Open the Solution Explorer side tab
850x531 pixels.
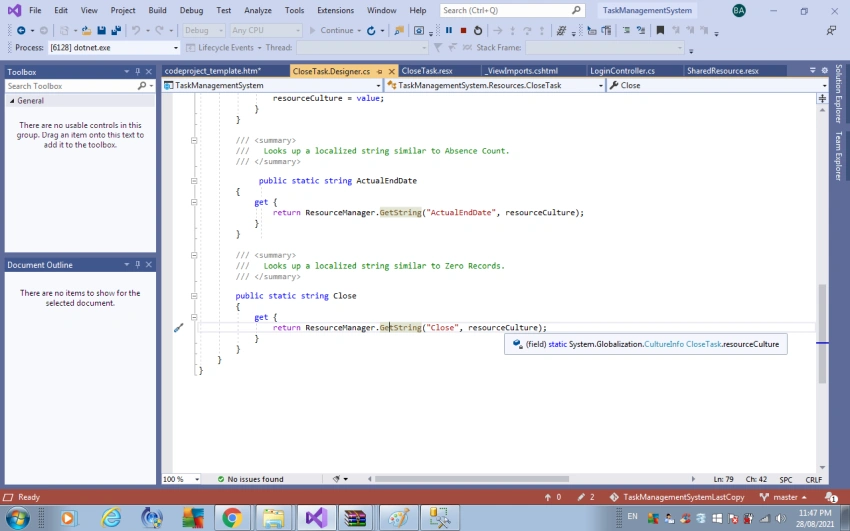839,94
